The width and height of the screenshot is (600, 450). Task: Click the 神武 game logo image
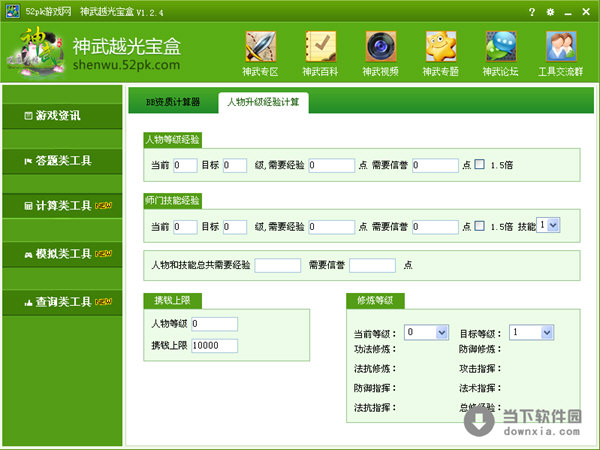pyautogui.click(x=35, y=52)
